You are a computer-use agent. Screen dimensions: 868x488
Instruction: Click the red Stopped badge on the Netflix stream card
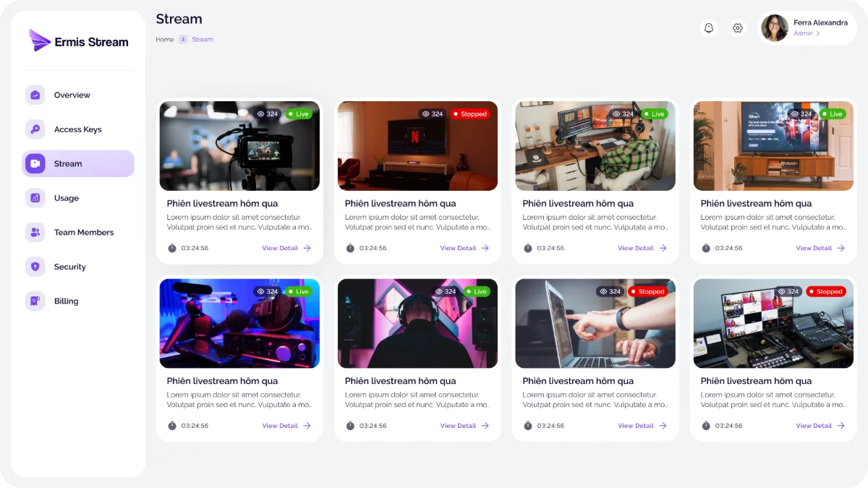(470, 114)
